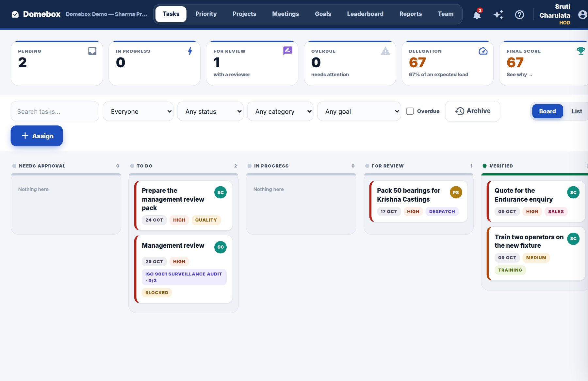Click SC avatar on Quote for Endurance card

(573, 192)
